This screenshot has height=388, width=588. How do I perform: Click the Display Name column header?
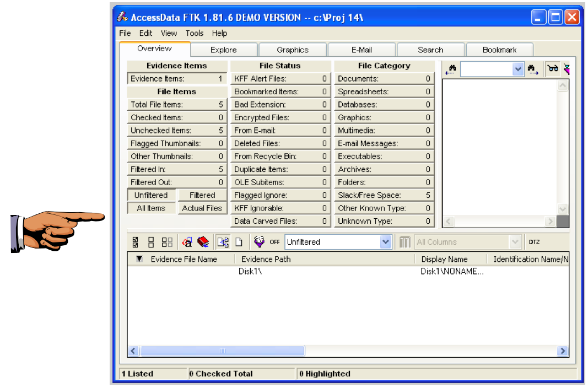coord(450,259)
